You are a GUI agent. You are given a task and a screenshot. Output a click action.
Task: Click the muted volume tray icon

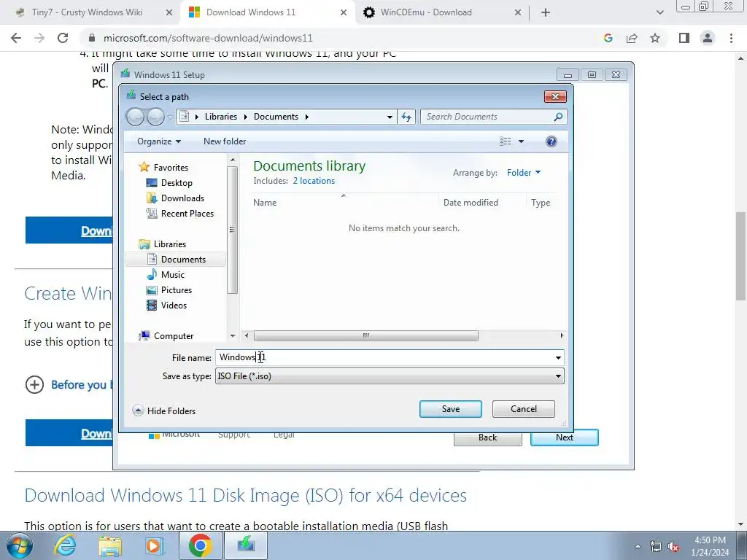click(673, 547)
